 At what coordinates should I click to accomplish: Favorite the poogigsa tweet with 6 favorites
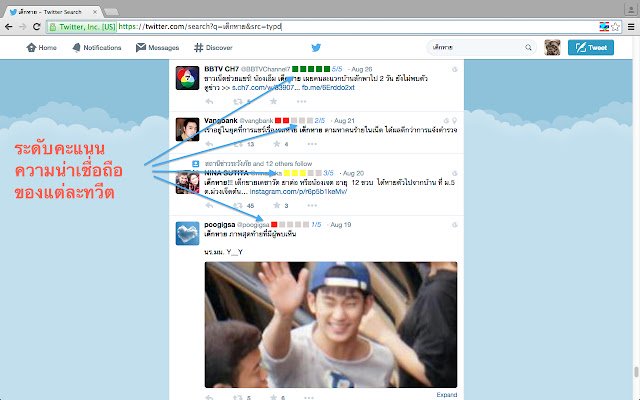(273, 397)
